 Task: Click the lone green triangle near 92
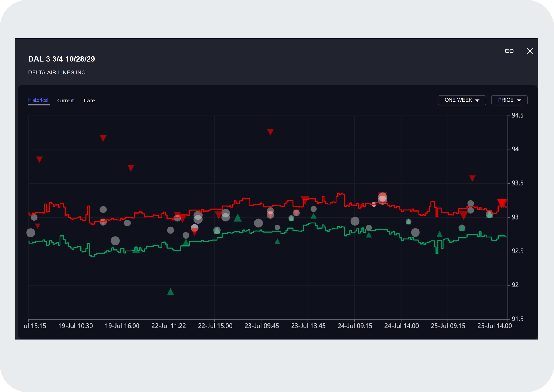170,292
